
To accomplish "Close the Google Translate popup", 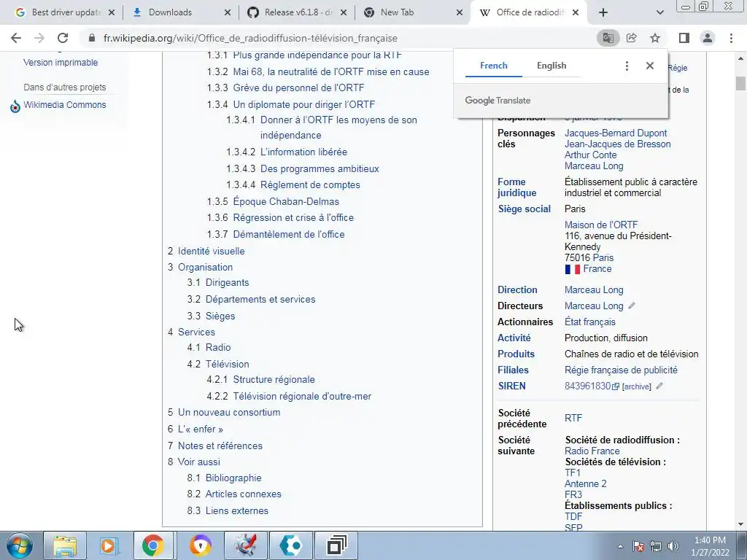I will pos(650,66).
